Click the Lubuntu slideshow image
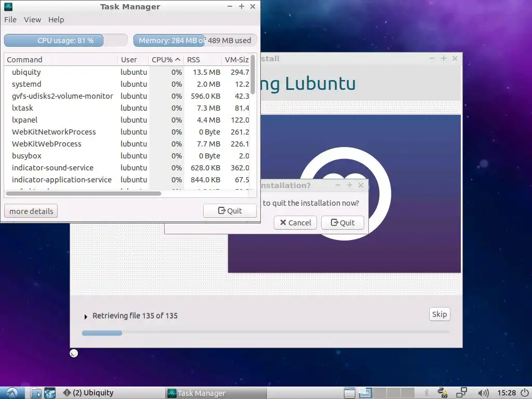Viewport: 532px width, 399px height. coord(344,193)
